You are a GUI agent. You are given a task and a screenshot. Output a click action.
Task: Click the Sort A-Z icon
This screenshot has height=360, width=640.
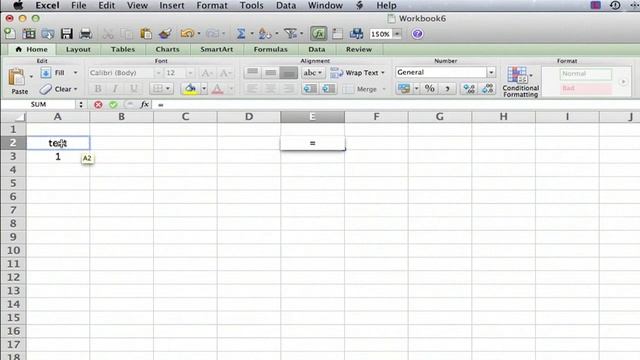coord(264,33)
